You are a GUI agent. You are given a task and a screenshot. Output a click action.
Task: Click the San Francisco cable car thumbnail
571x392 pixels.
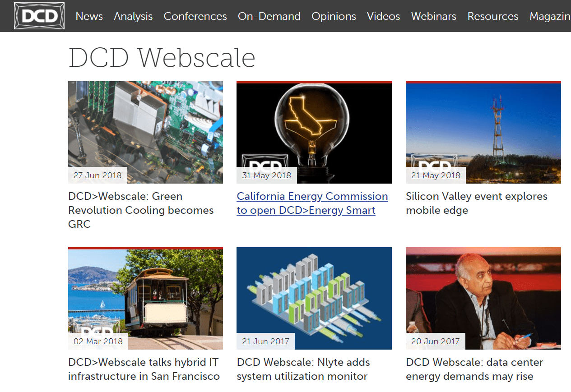pos(145,298)
